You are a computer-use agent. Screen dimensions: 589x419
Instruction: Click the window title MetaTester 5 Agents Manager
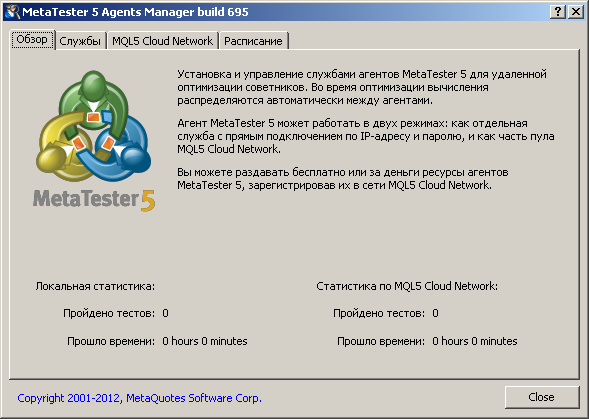(135, 12)
